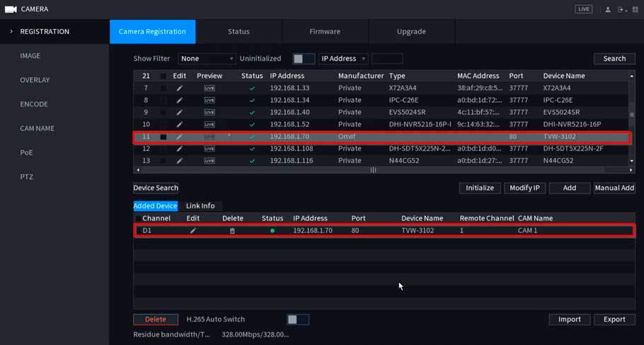Click the edit pencil for 192.168.1.33
Viewport: 644px width, 345px height.
pos(179,88)
